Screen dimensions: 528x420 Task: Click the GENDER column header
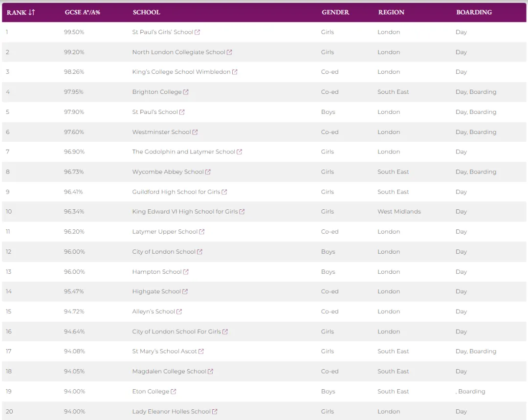tap(335, 12)
